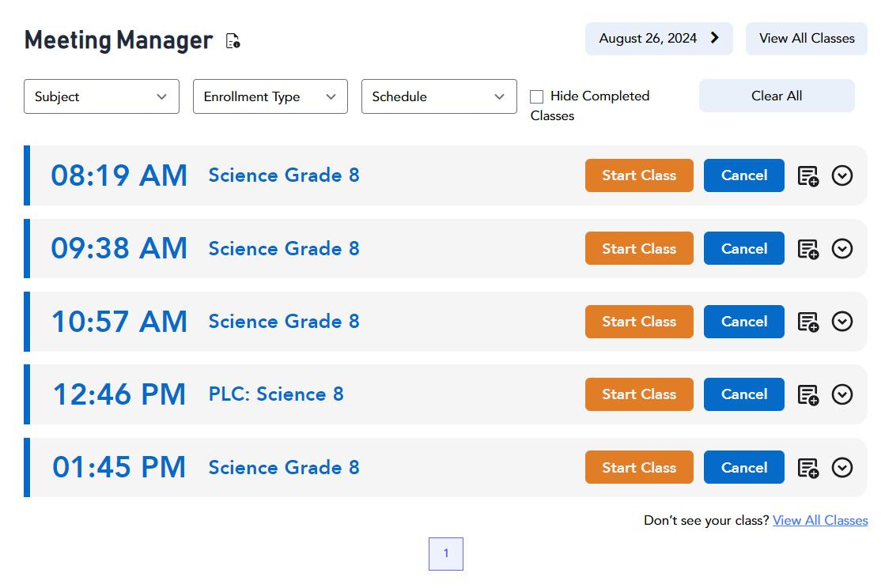Viewport: 885px width, 588px height.
Task: Follow the View All Classes link at bottom
Action: click(x=820, y=520)
